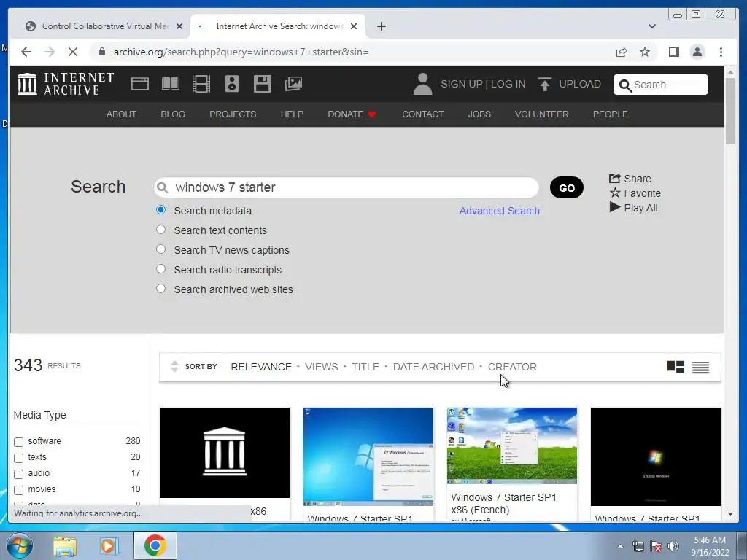Check the audio media type filter
Viewport: 747px width, 560px height.
coord(18,474)
